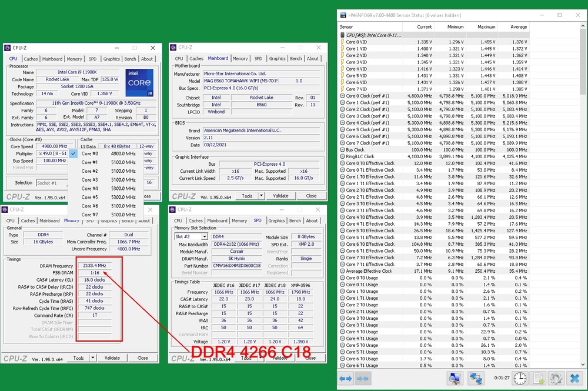Click Close button in Mainboard window
This screenshot has height=391, width=588.
coord(311,196)
